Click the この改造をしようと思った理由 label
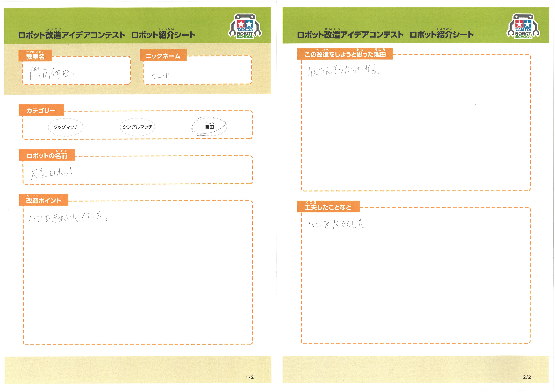This screenshot has height=392, width=555. 345,54
